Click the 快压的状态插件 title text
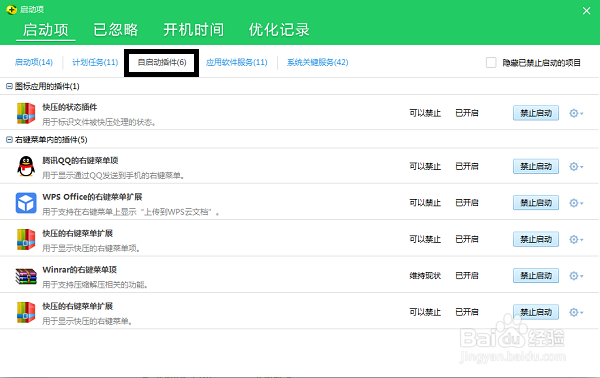The image size is (600, 378). pyautogui.click(x=70, y=107)
